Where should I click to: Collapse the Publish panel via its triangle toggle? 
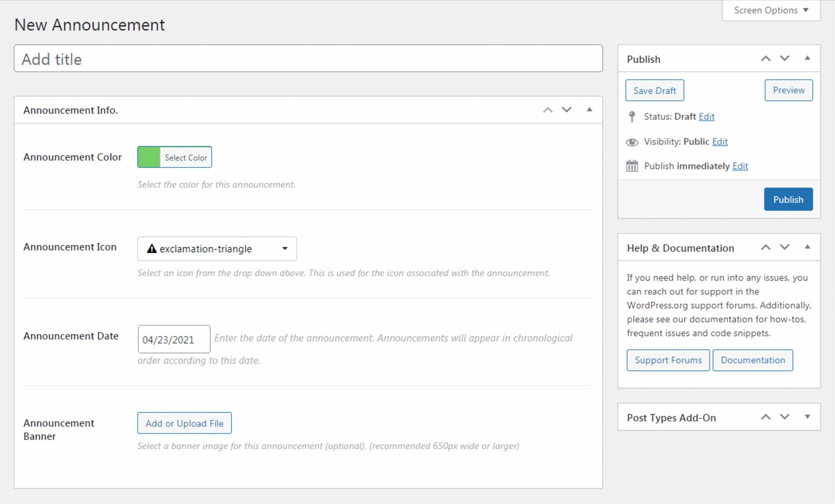click(x=807, y=58)
